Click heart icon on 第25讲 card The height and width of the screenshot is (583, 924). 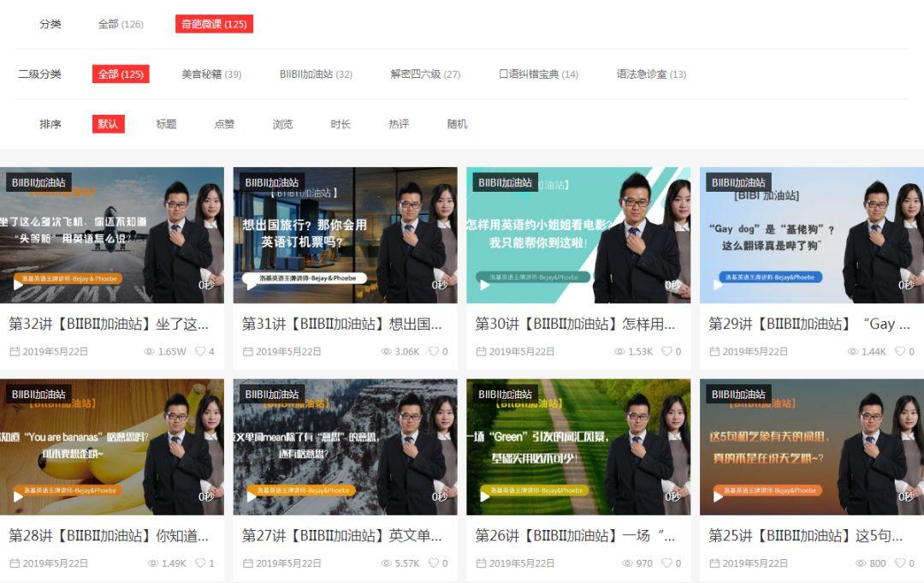pyautogui.click(x=900, y=563)
